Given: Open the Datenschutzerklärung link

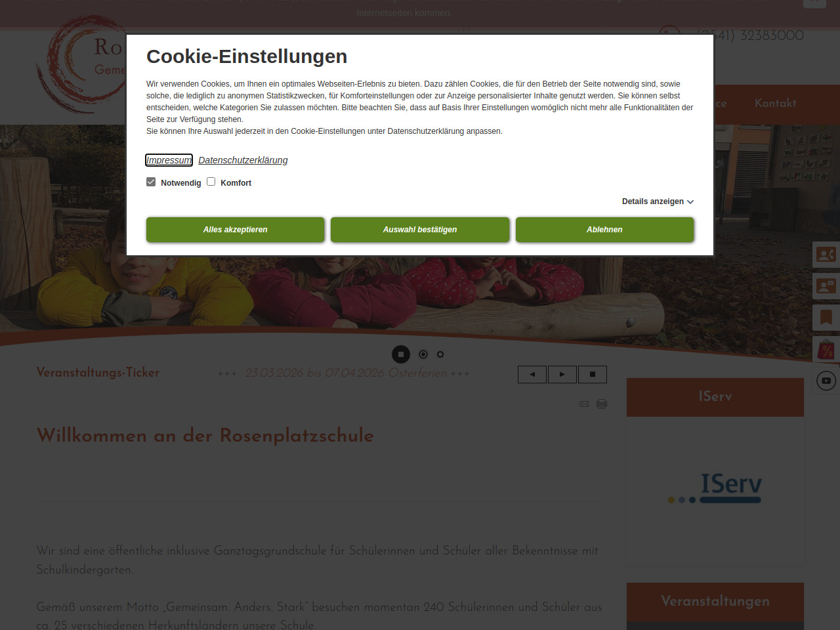Looking at the screenshot, I should tap(243, 160).
